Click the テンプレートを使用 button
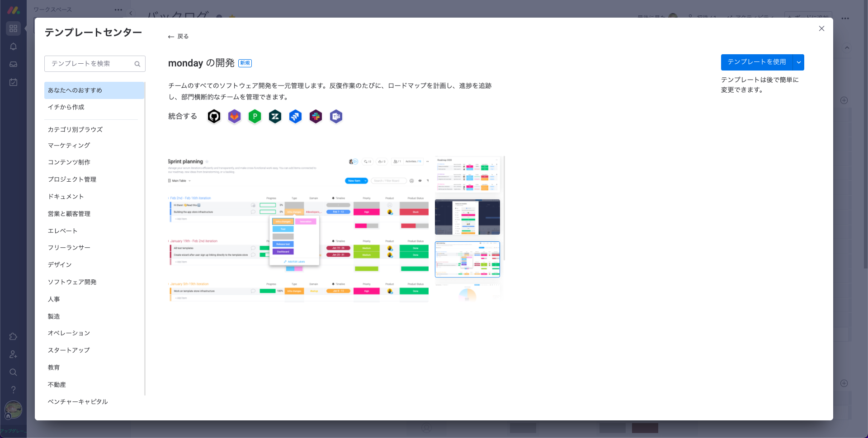Image resolution: width=868 pixels, height=438 pixels. tap(755, 62)
